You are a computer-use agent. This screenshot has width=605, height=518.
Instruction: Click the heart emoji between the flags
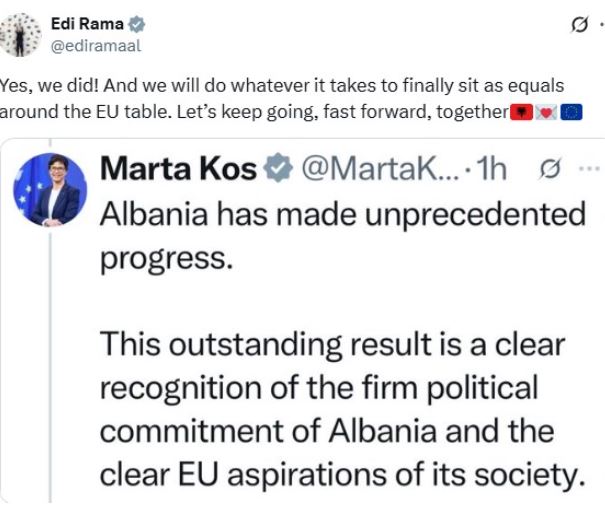546,111
